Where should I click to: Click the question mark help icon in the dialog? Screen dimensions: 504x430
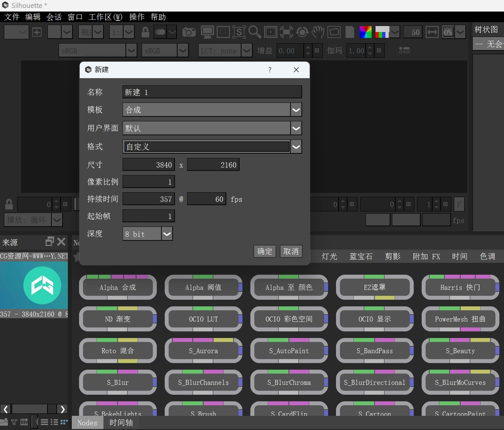pos(270,70)
